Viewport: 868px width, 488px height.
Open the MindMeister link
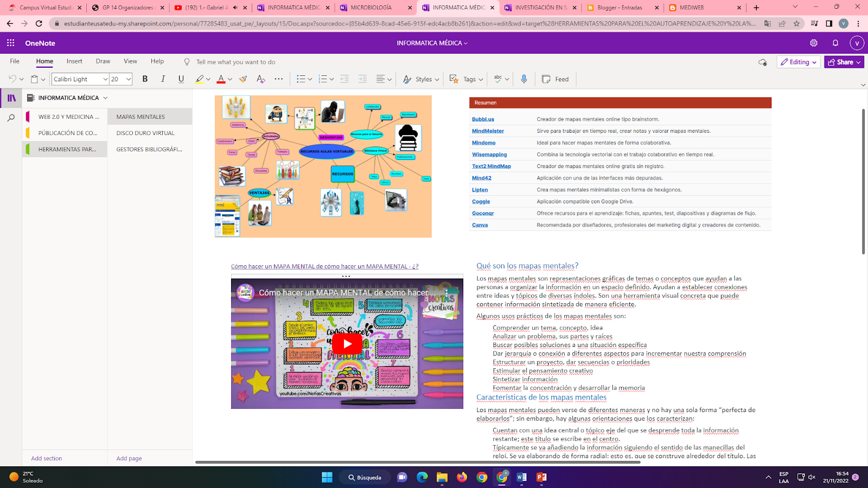[x=488, y=131]
